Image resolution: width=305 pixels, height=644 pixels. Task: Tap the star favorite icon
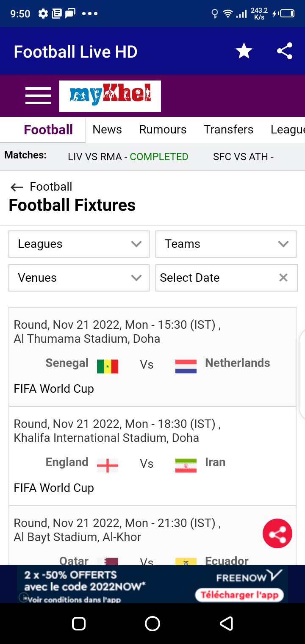(244, 52)
